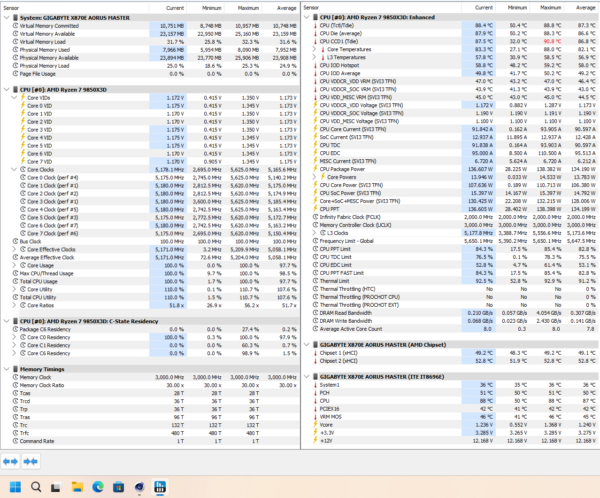
Task: Collapse the Core Clocks subtree
Action: tap(14, 169)
